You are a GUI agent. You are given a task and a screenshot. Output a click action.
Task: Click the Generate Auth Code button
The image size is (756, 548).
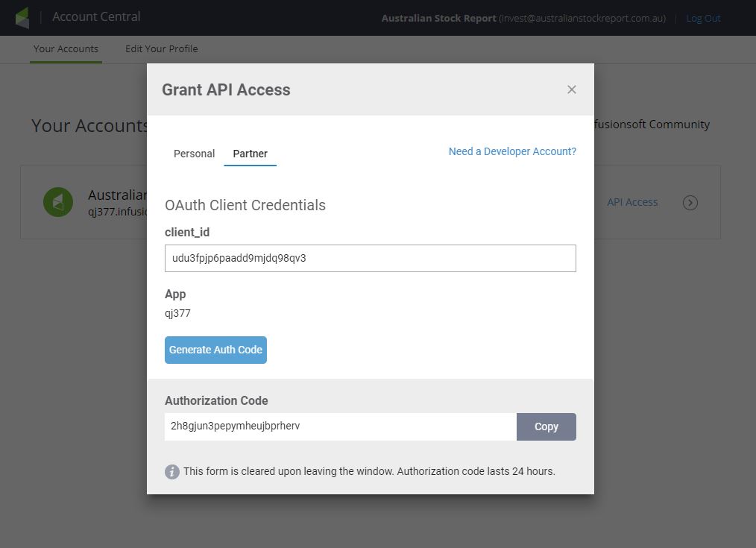tap(215, 350)
